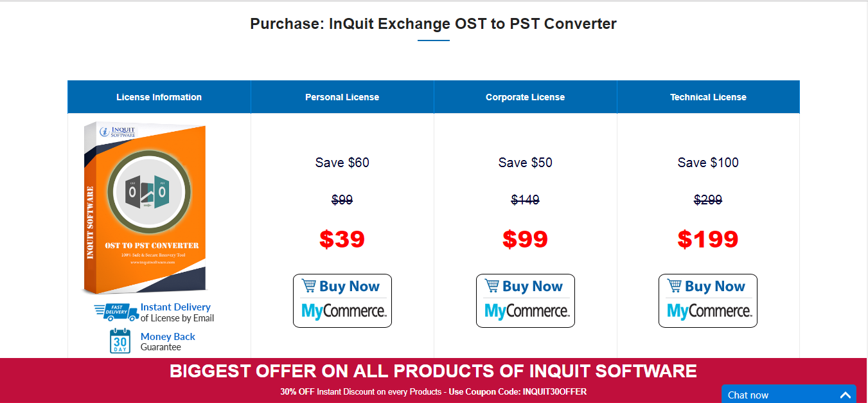The image size is (868, 403).
Task: Select the Technical License column header
Action: (x=708, y=97)
